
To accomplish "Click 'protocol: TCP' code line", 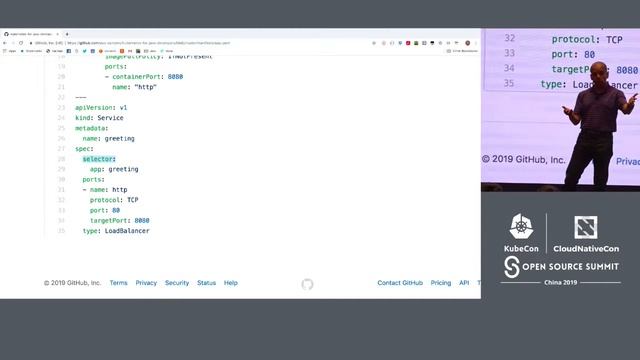I will coord(114,200).
